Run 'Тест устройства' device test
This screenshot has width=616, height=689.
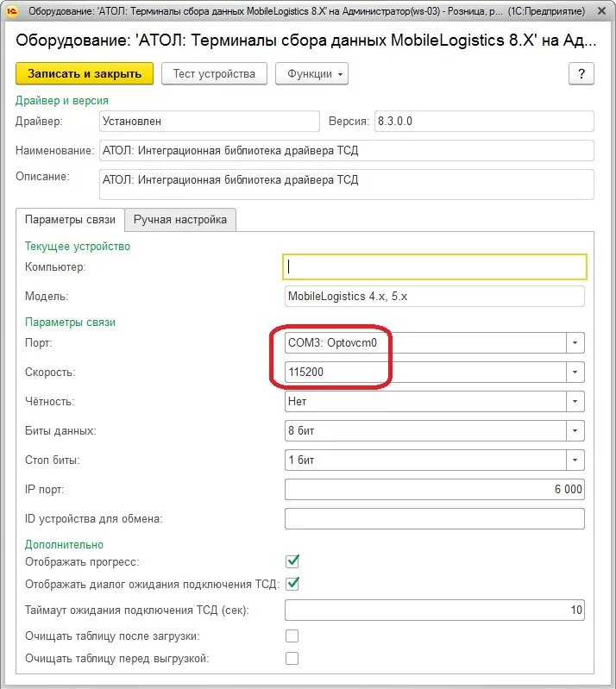tap(214, 73)
